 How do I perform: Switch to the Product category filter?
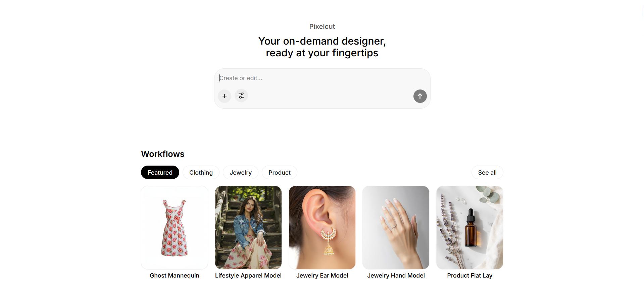[279, 172]
